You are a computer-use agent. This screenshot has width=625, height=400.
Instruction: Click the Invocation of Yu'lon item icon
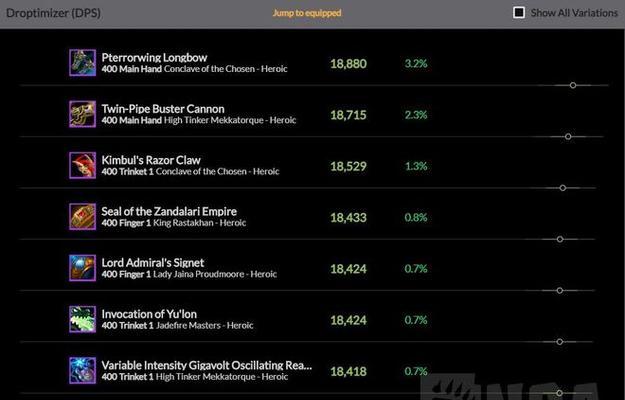[83, 319]
